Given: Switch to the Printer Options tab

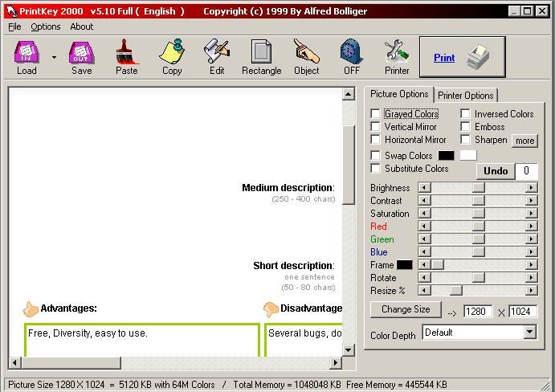Looking at the screenshot, I should pyautogui.click(x=466, y=96).
